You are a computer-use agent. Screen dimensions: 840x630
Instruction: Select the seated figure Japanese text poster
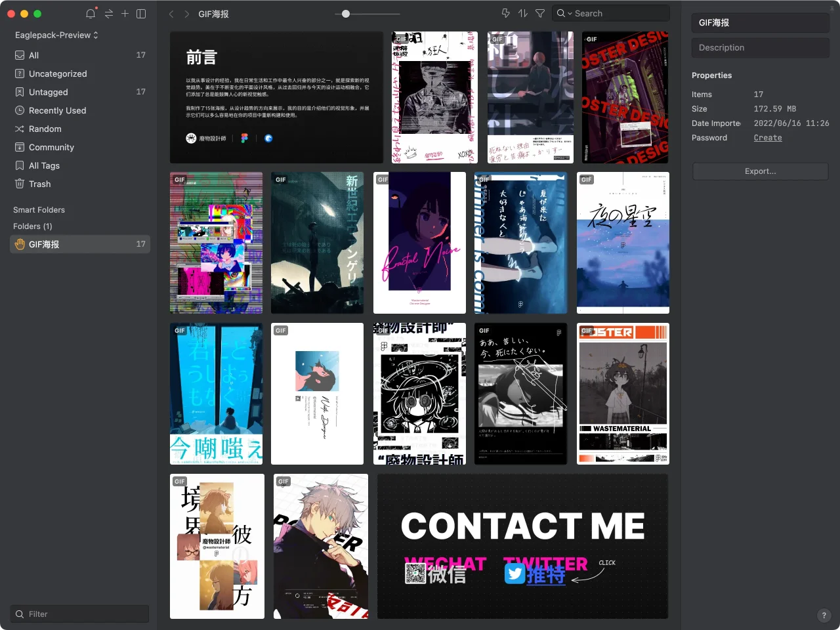tap(530, 97)
